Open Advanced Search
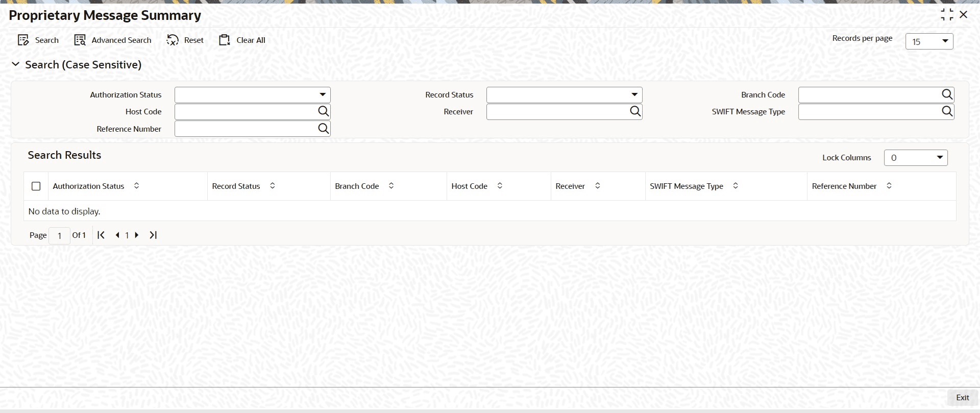The image size is (980, 413). tap(113, 40)
